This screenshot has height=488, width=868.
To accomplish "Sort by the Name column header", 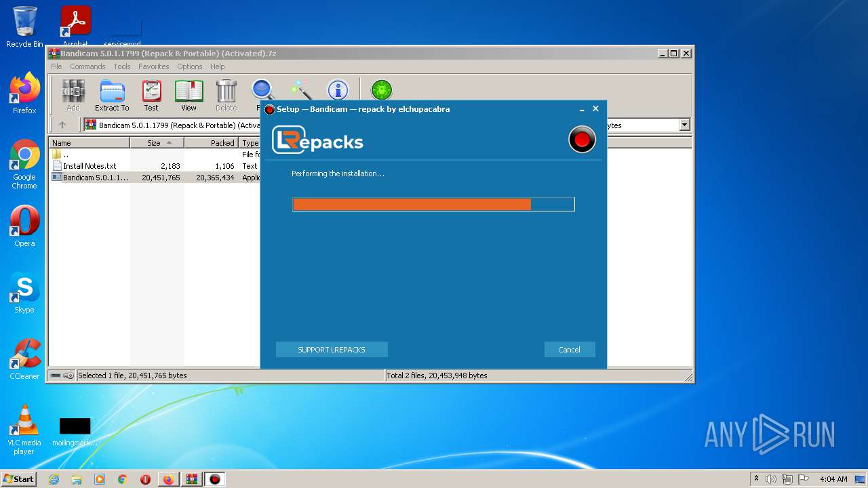I will 90,142.
